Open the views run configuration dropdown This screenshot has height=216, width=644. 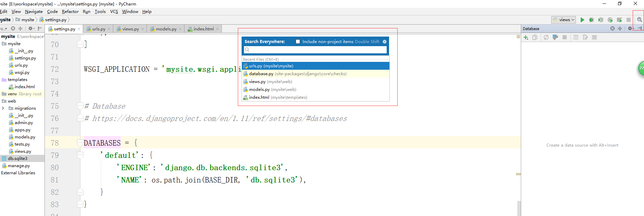[x=564, y=20]
